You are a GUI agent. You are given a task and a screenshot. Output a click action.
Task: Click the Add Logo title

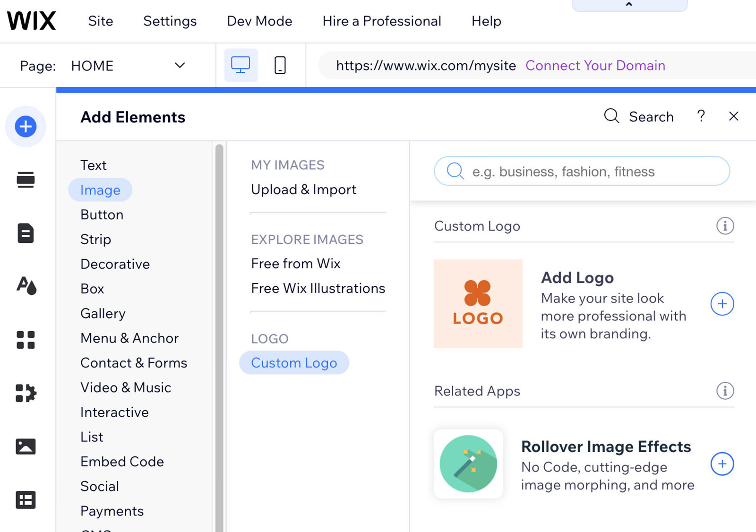coord(577,278)
